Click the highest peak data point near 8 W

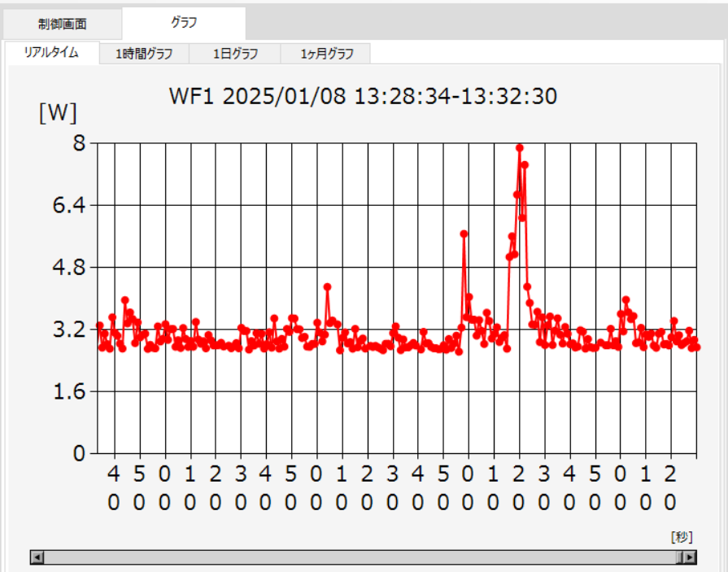(520, 148)
